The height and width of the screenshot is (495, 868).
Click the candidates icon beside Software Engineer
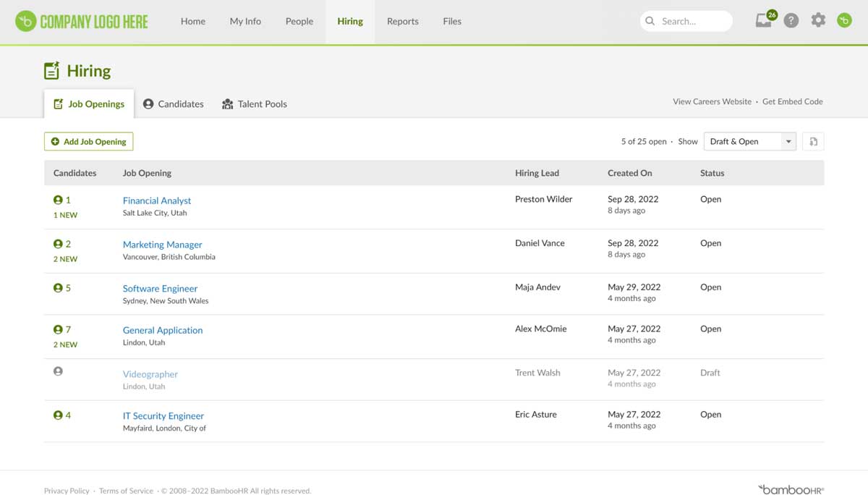pos(58,287)
